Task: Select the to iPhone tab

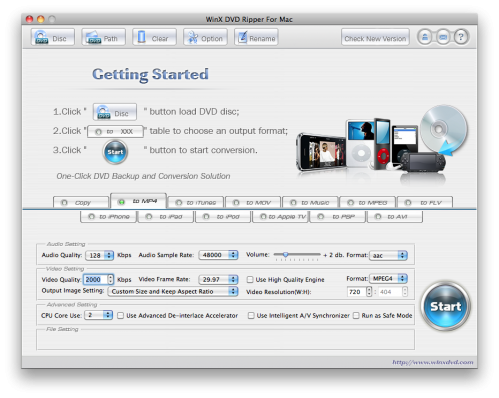Action: click(x=108, y=217)
